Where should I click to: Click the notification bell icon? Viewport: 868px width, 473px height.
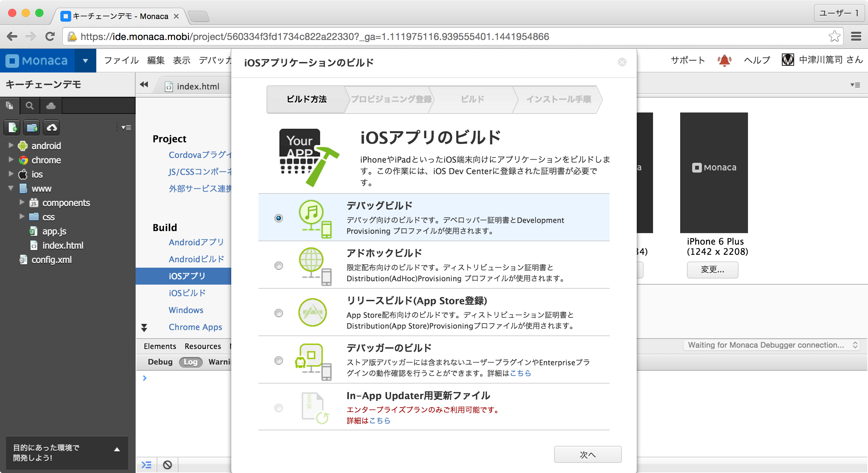tap(724, 60)
